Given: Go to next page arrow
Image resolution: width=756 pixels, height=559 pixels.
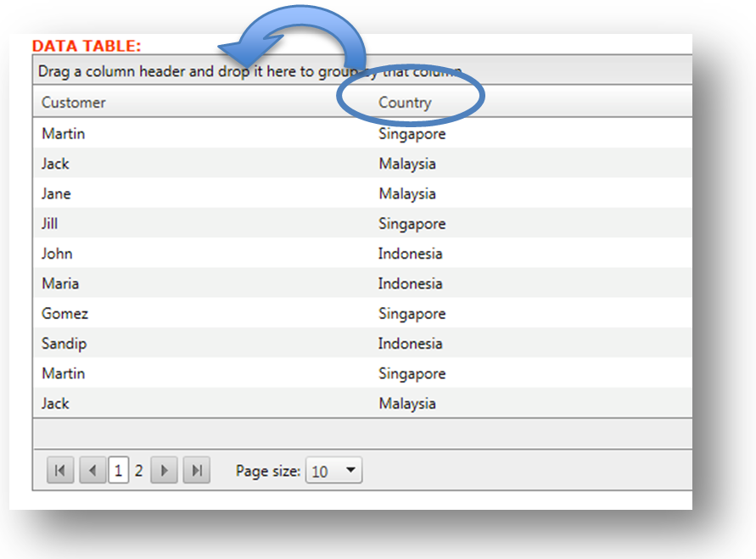Looking at the screenshot, I should pyautogui.click(x=164, y=470).
